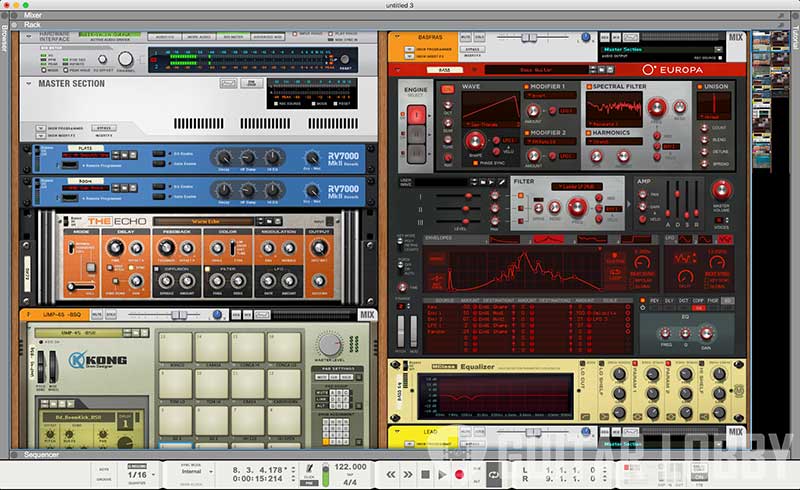The width and height of the screenshot is (800, 490).
Task: Click The Echo output Dry/Wet knob
Action: pos(319,249)
